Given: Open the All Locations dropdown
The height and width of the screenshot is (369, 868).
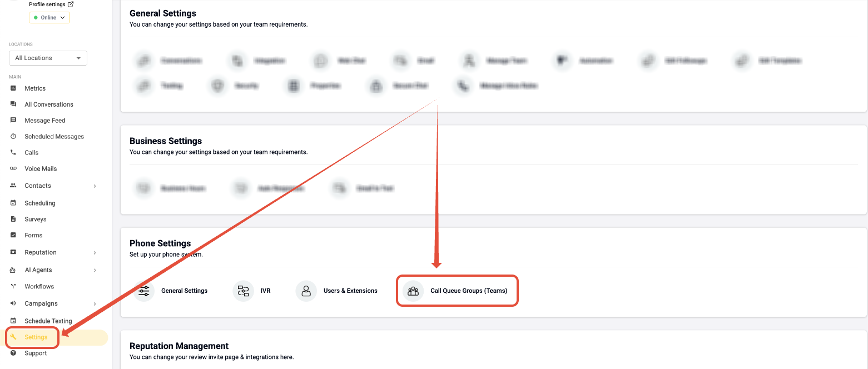Looking at the screenshot, I should [x=48, y=58].
